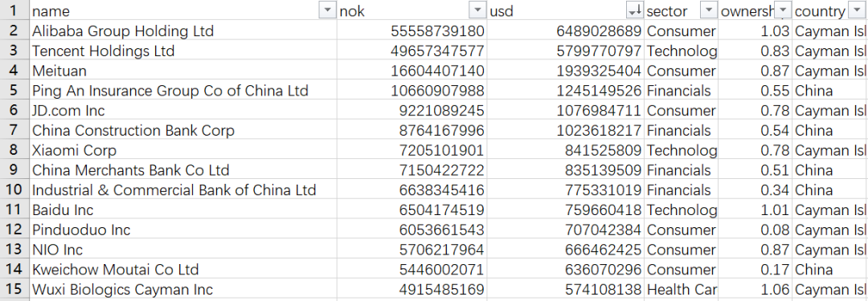Click the Health Care sector cell
The height and width of the screenshot is (301, 868).
(681, 290)
